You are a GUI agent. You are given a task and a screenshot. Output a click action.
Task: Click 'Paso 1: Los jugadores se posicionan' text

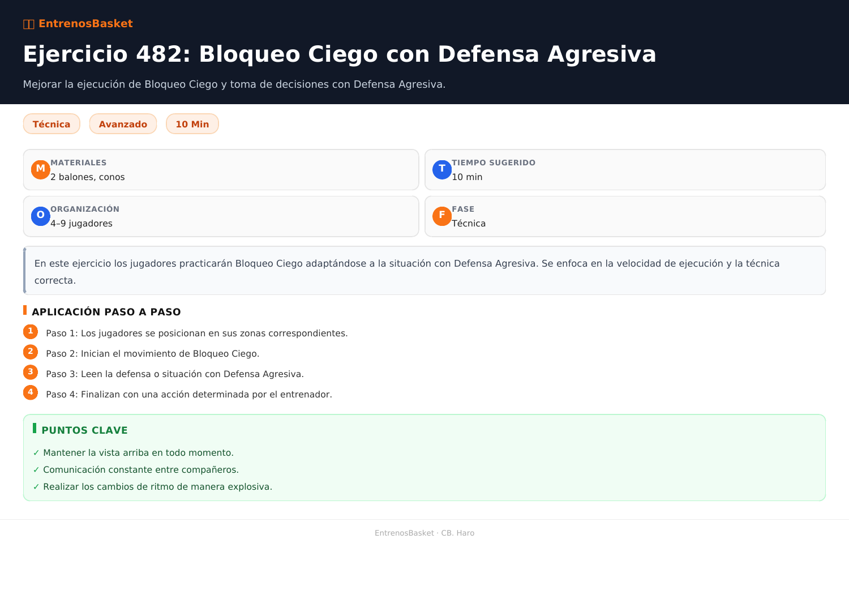click(197, 333)
